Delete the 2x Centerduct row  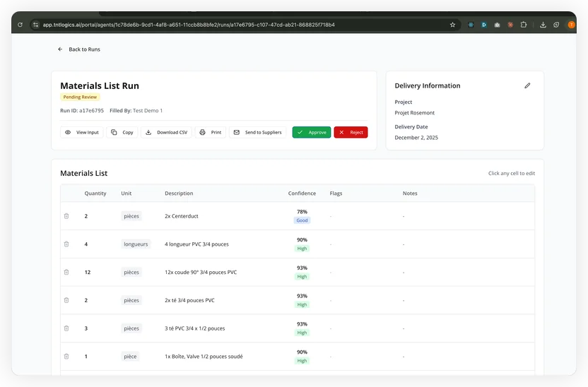click(66, 216)
